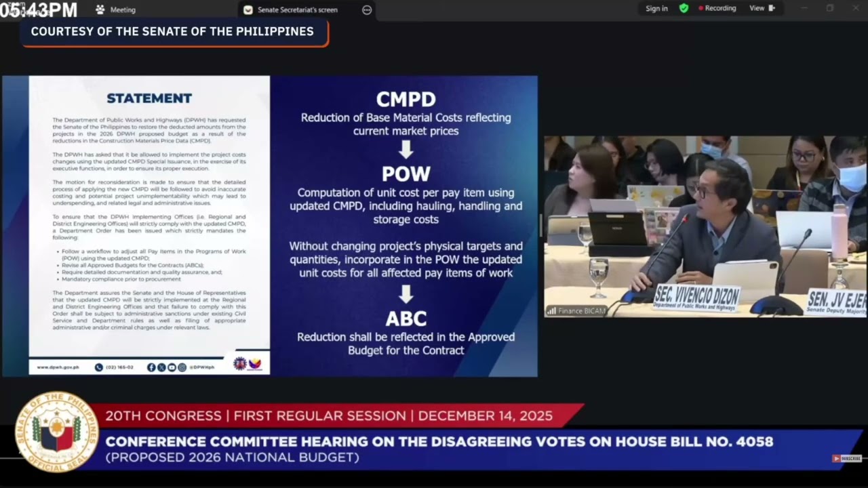Click 'Revise all Approved Budgets for the Contracts' bullet
Viewport: 868px width, 488px height.
(x=133, y=264)
